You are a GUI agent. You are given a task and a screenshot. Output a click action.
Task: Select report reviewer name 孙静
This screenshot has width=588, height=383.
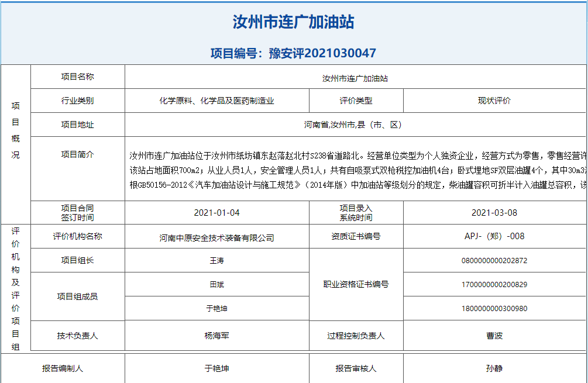tap(494, 368)
